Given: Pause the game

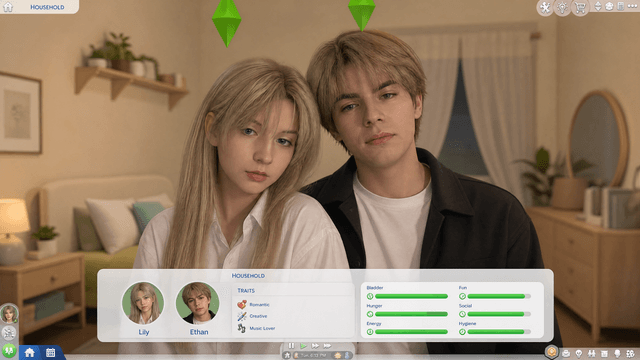Looking at the screenshot, I should (x=291, y=346).
